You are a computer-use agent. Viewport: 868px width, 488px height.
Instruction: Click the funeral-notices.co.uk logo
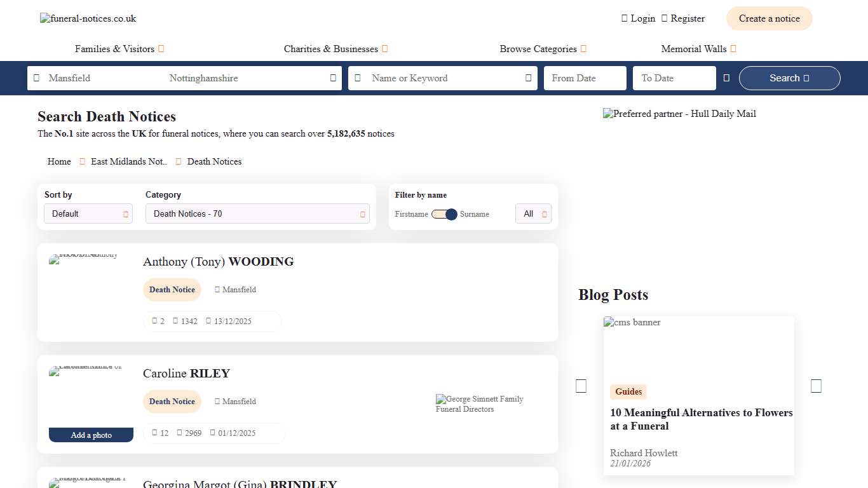click(x=88, y=18)
